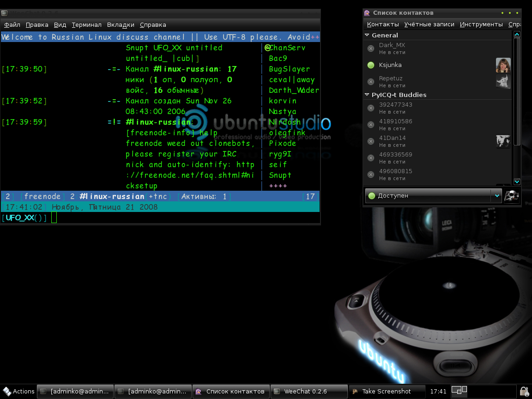Image resolution: width=532 pixels, height=399 pixels.
Task: Open the Вид terminal menu
Action: click(60, 25)
